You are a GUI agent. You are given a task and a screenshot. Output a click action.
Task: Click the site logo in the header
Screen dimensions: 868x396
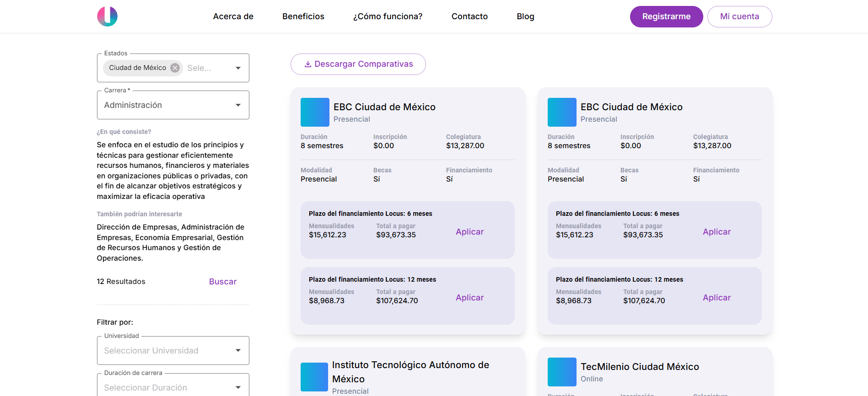coord(107,16)
